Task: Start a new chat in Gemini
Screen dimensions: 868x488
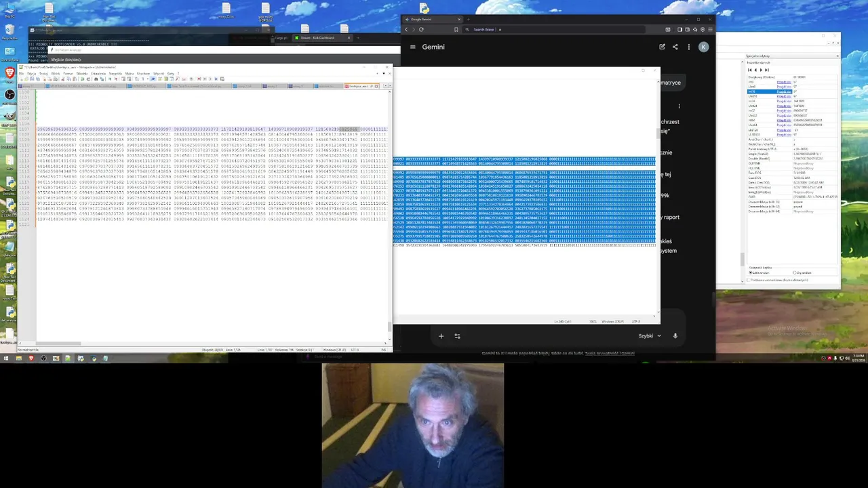Action: pos(662,47)
